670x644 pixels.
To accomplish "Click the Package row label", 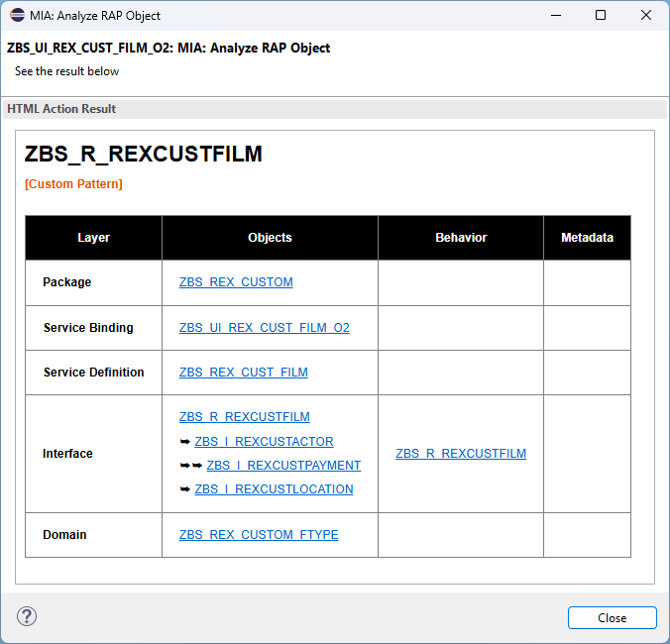I will coord(67,282).
